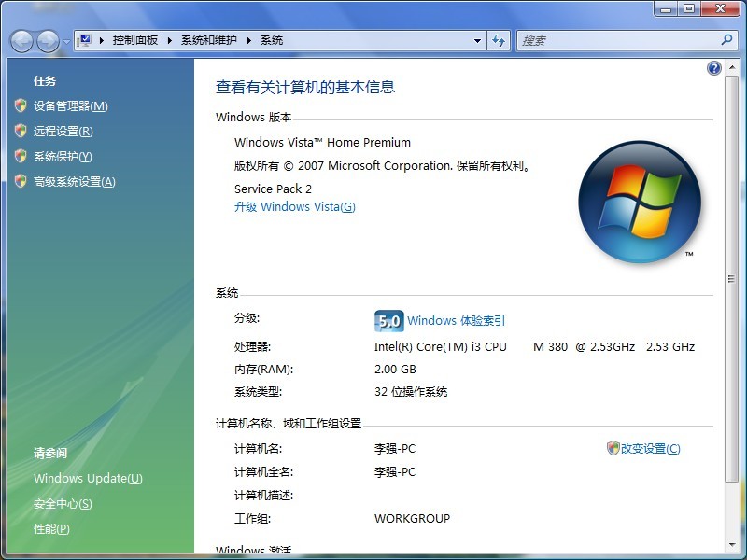Maximize the System window
Image resolution: width=747 pixels, height=560 pixels.
(689, 8)
